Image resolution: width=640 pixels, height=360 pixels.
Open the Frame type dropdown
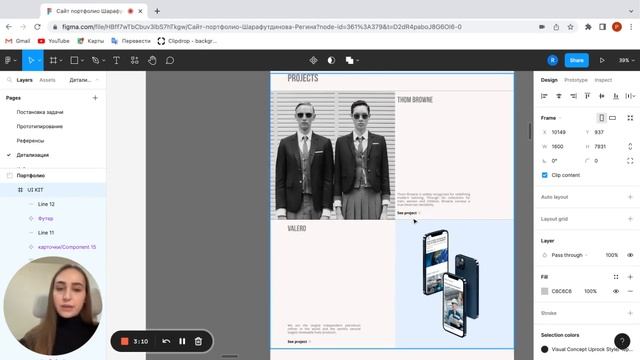point(551,118)
